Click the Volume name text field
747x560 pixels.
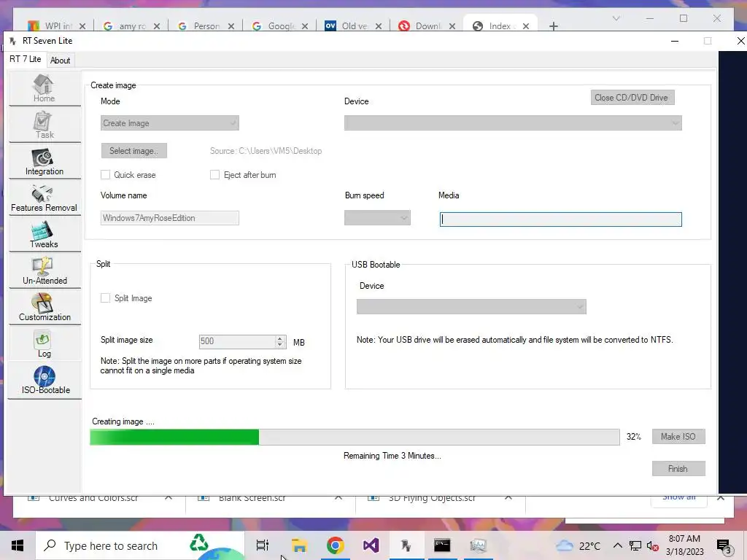coord(169,218)
